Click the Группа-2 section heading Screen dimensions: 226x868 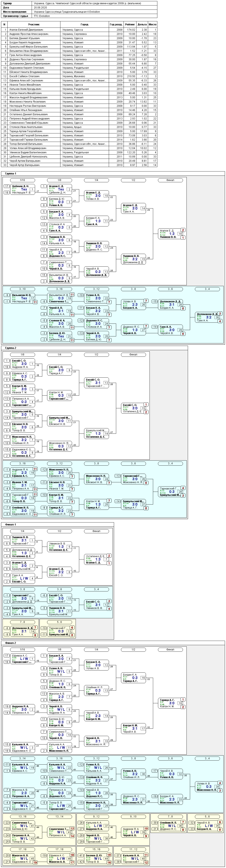click(11, 348)
